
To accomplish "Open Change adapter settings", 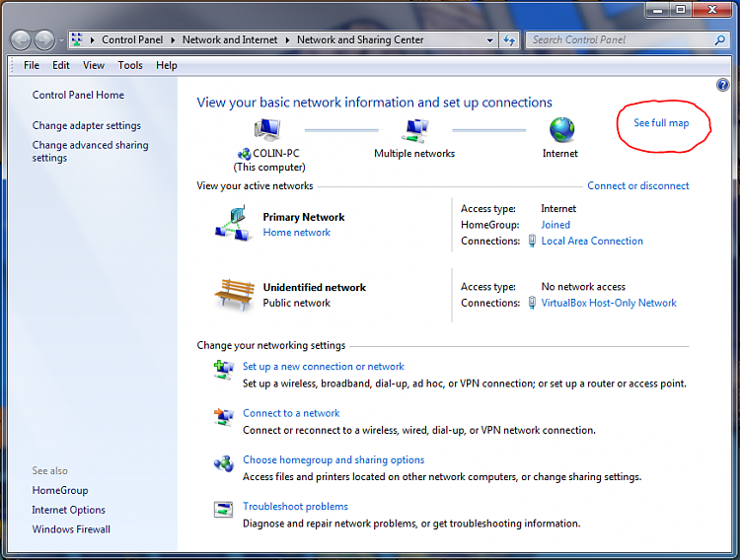I will pos(87,125).
